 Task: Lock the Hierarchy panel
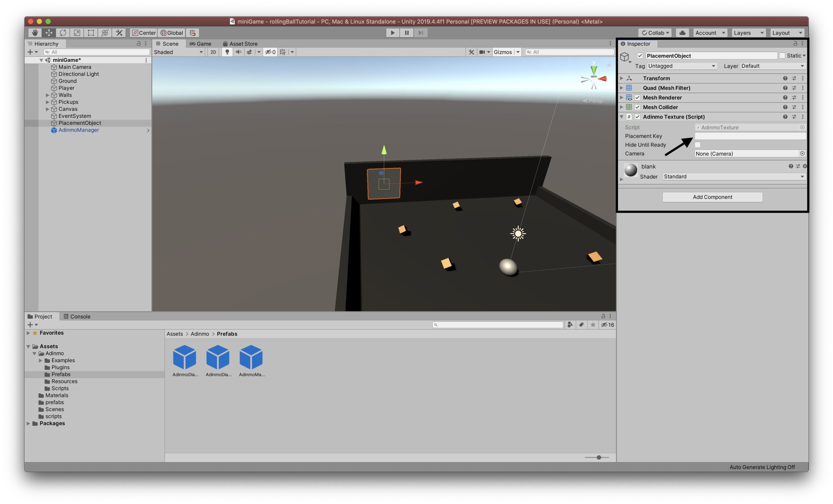(x=138, y=44)
